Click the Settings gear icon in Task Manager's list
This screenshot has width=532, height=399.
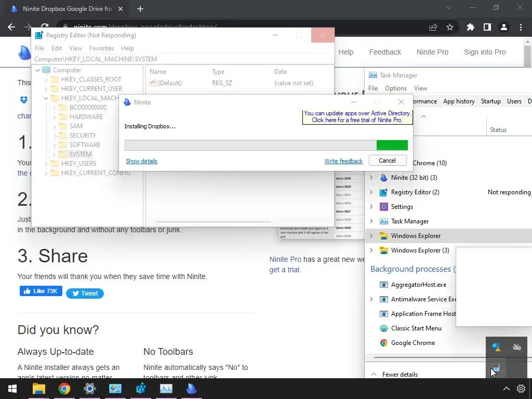click(384, 207)
